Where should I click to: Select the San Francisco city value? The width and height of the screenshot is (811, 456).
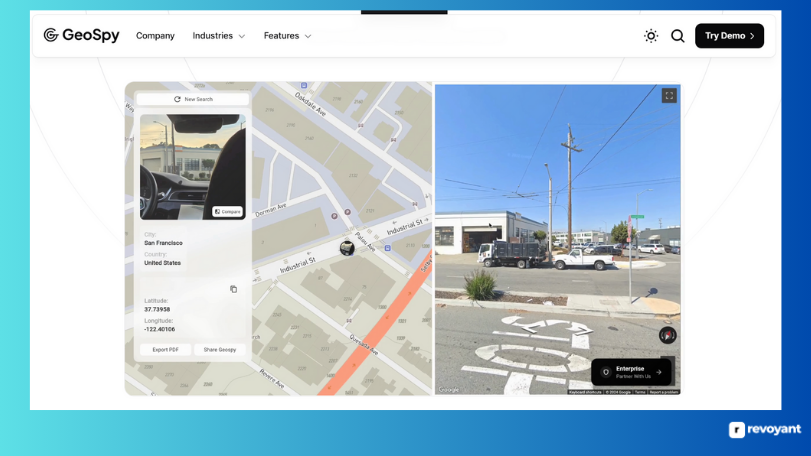(x=163, y=243)
